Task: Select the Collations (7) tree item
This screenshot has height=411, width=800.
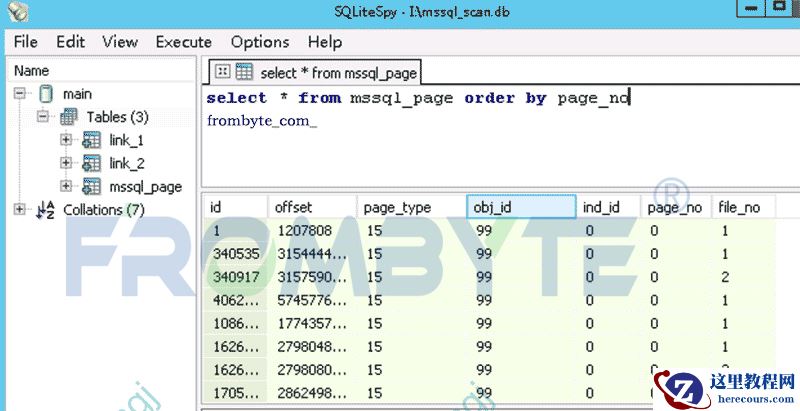Action: click(104, 210)
